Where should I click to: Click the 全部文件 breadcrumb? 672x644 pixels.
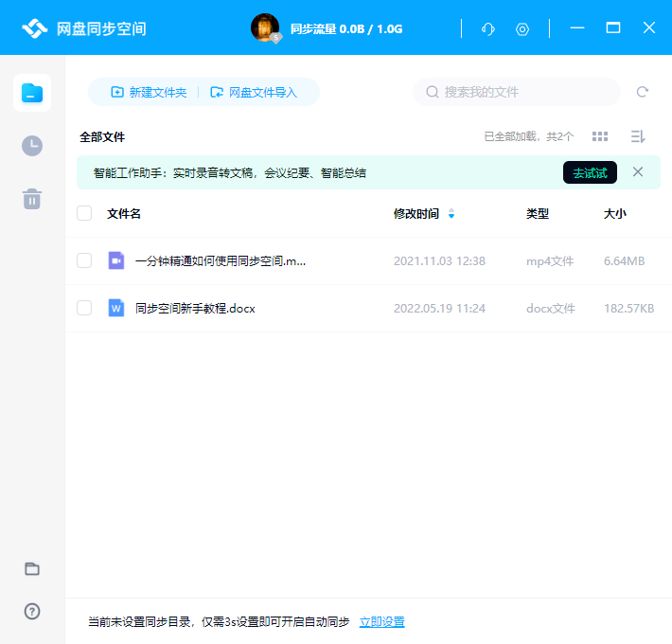102,136
